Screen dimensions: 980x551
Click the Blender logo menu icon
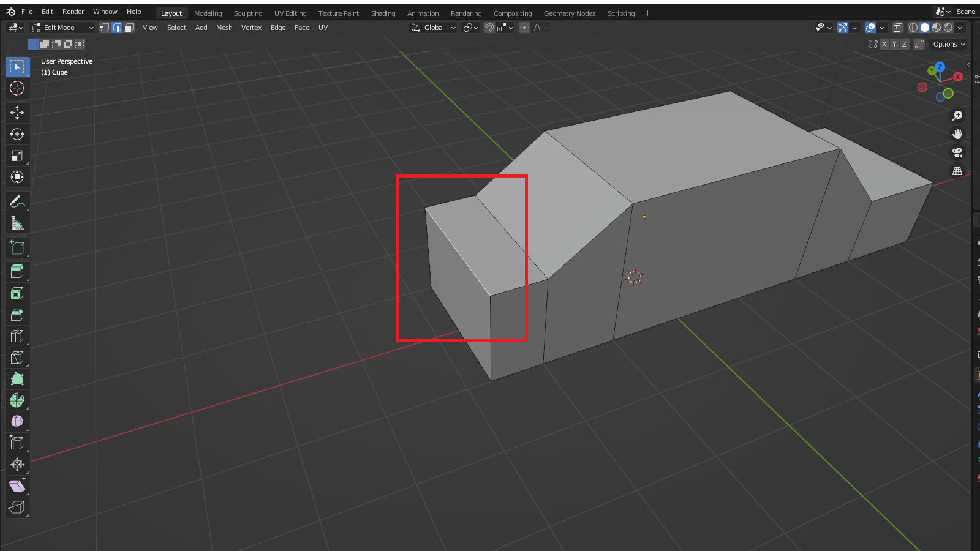coord(10,12)
